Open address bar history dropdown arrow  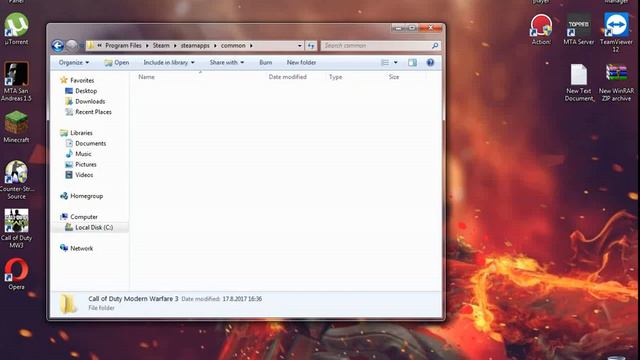pyautogui.click(x=300, y=46)
